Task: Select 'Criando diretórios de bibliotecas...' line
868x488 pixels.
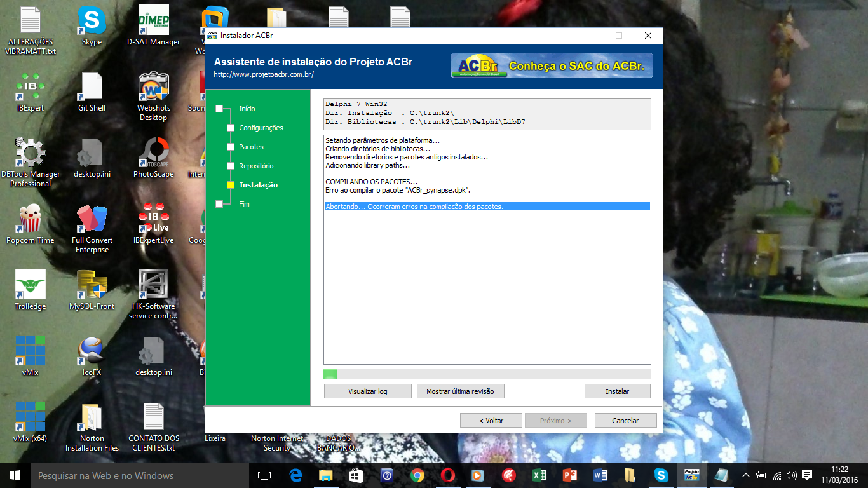Action: point(377,149)
